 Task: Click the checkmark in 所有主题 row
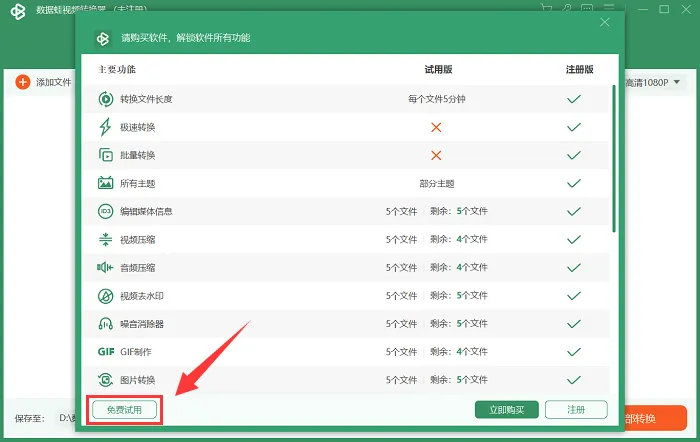click(x=574, y=183)
